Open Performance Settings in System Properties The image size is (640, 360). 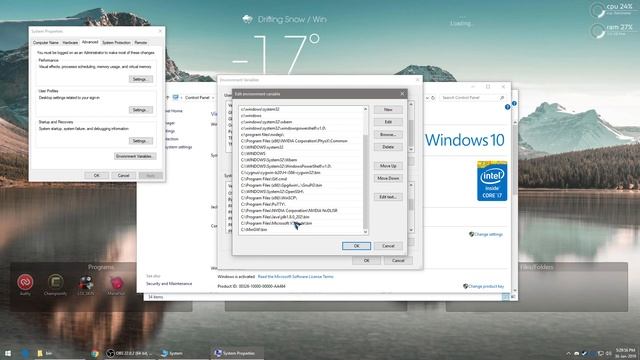coord(141,79)
